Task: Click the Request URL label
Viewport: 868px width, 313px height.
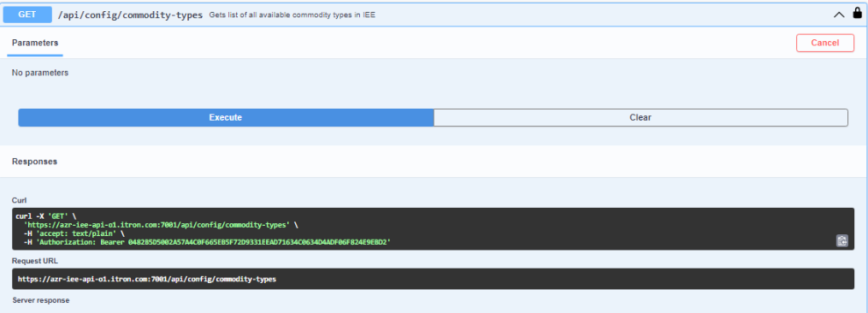Action: [x=35, y=260]
